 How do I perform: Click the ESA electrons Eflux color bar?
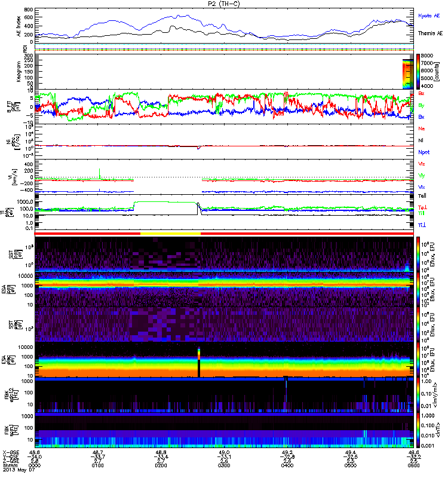pyautogui.click(x=418, y=359)
